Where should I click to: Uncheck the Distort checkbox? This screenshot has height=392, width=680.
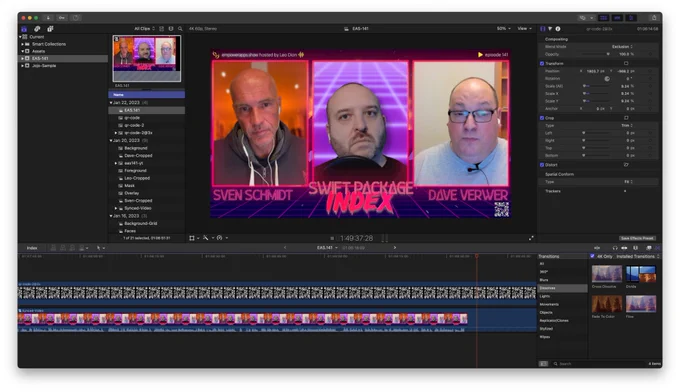[x=542, y=165]
